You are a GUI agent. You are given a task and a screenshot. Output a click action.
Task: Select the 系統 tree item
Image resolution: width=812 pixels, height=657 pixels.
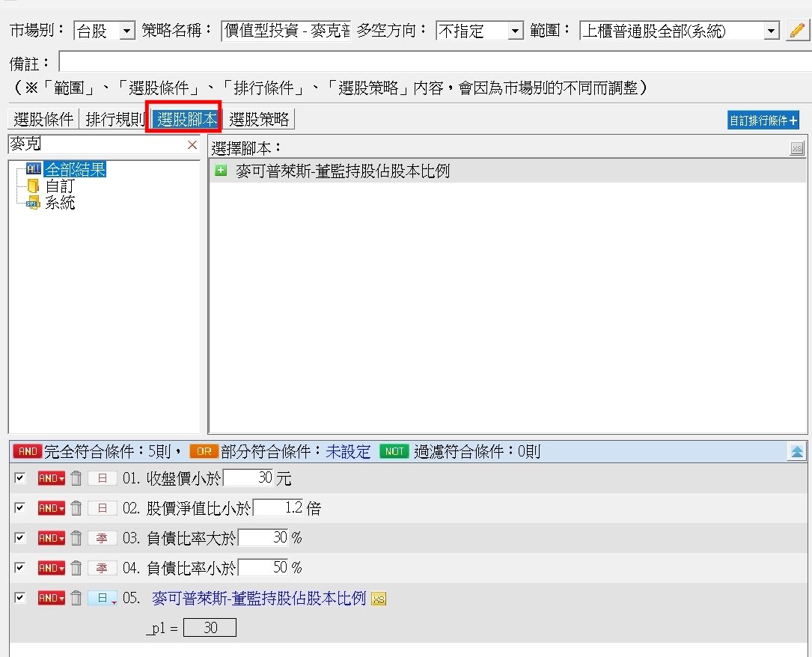(60, 203)
